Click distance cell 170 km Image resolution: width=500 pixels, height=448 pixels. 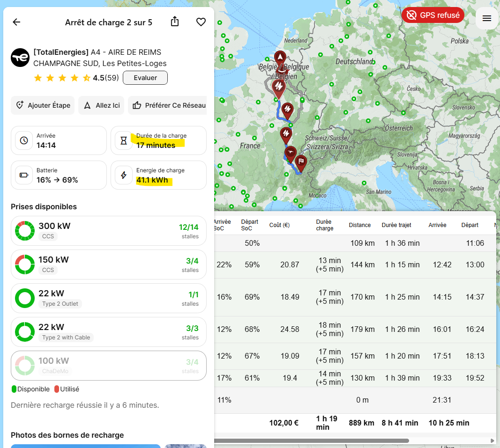click(363, 297)
